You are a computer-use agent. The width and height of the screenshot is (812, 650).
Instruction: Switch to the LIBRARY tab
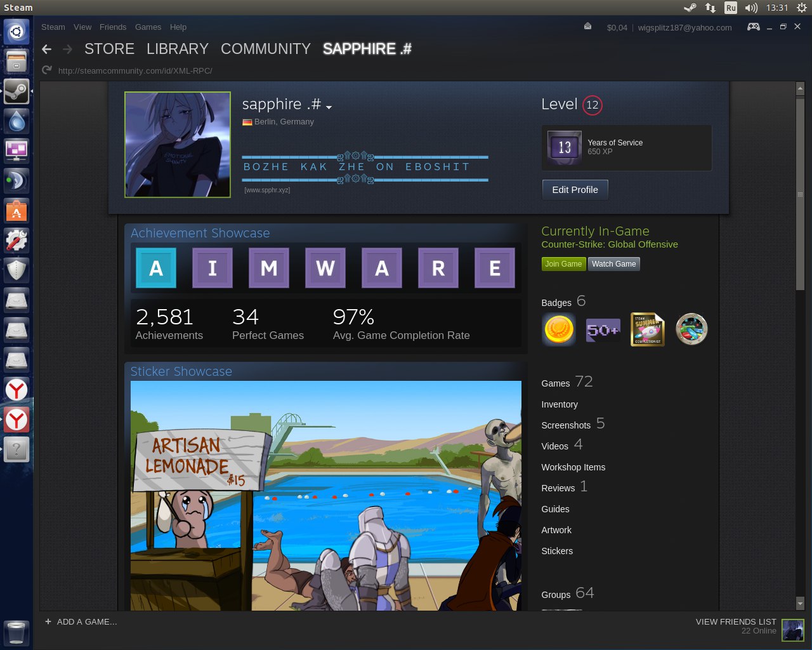coord(178,49)
